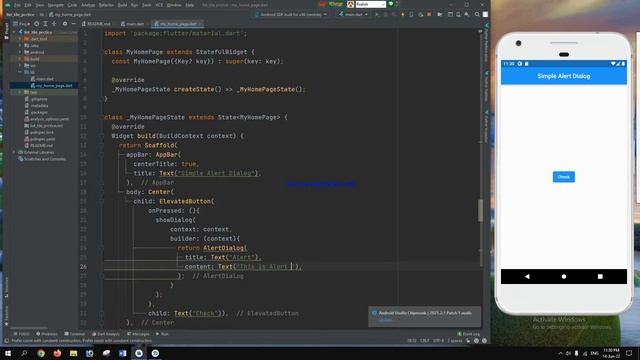The height and width of the screenshot is (360, 640).
Task: Open the Project panel settings gear
Action: pos(64,24)
